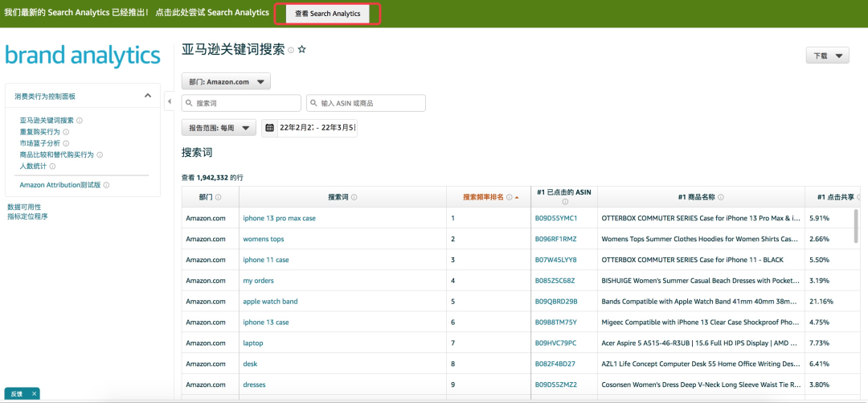Viewport: 868px width, 403px height.
Task: Open ASIN B09HVC79PC
Action: tap(555, 343)
